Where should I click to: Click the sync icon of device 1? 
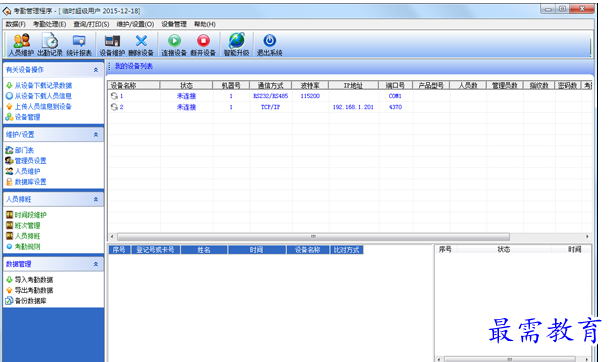[114, 96]
